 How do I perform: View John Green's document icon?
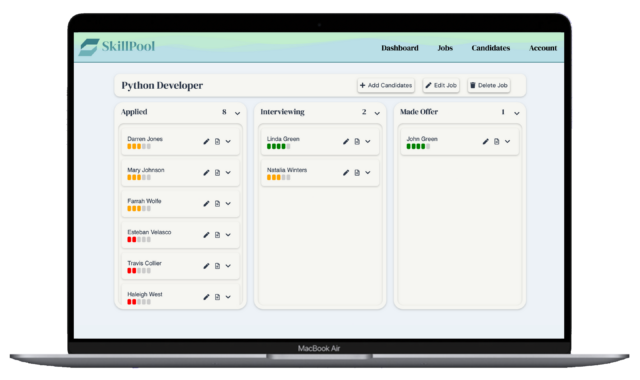pyautogui.click(x=497, y=142)
